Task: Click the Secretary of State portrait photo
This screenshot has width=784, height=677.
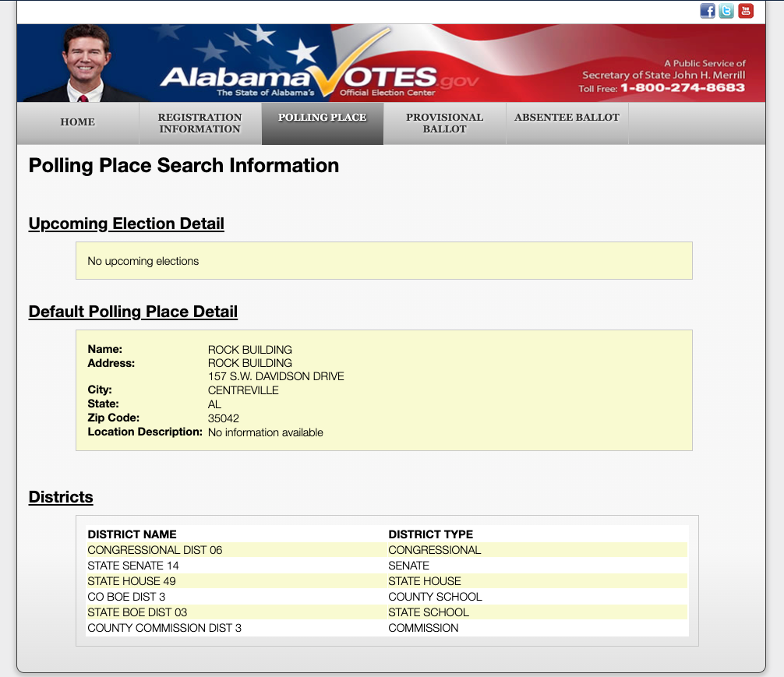Action: pyautogui.click(x=84, y=64)
